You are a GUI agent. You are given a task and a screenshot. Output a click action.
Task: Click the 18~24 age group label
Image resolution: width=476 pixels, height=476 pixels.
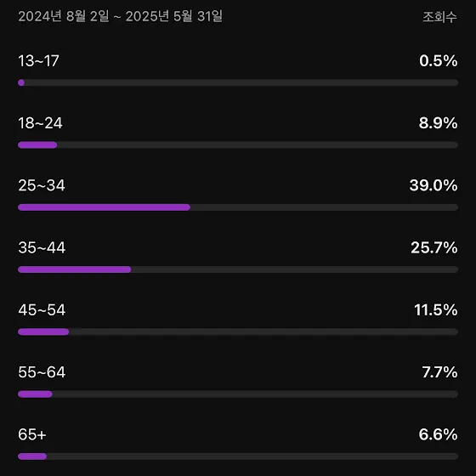tap(40, 123)
